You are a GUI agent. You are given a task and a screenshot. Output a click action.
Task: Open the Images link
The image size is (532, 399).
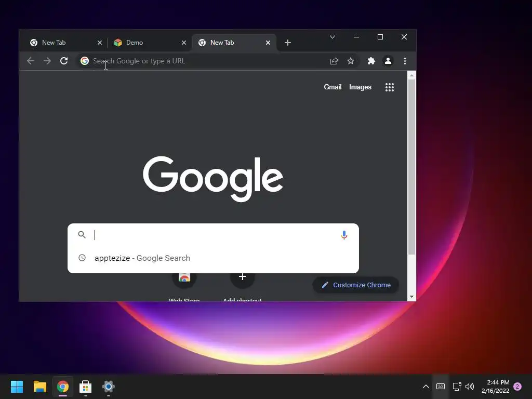click(x=360, y=87)
